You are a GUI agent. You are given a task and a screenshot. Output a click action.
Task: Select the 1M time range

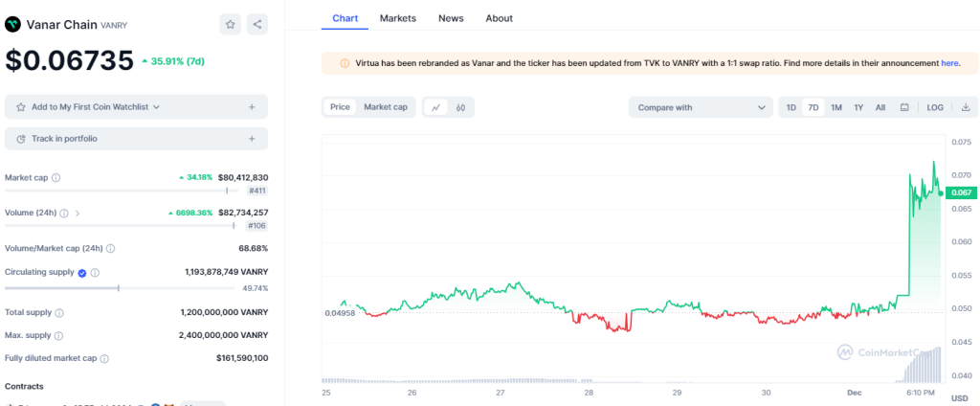(x=836, y=107)
